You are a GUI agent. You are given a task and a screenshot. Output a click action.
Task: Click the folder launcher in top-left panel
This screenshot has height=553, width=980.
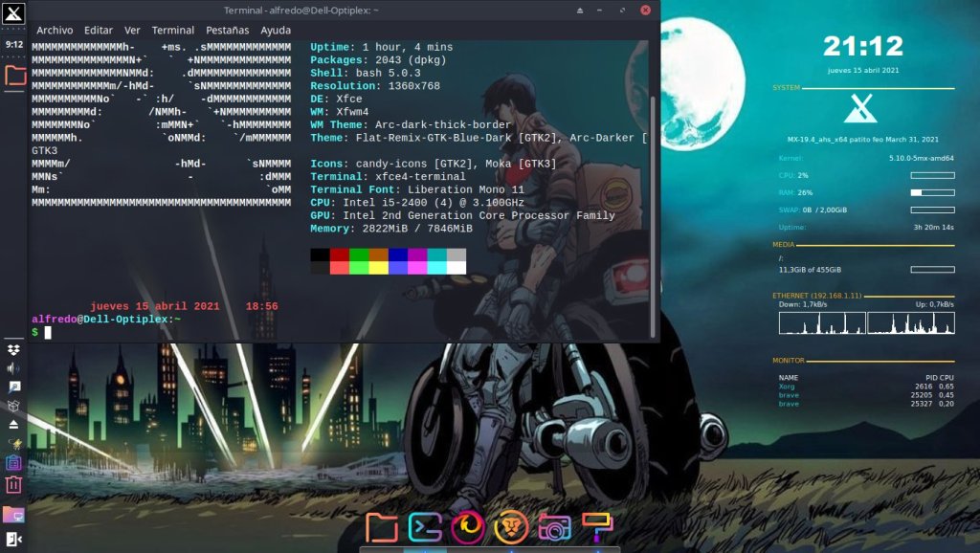pyautogui.click(x=14, y=76)
